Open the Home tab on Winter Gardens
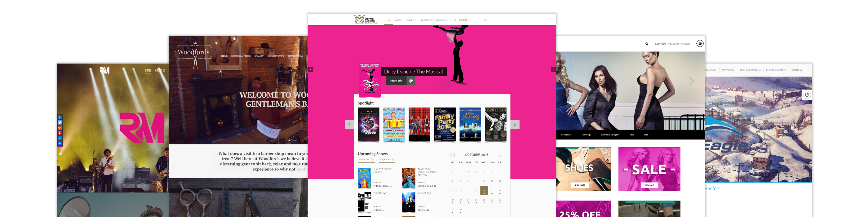 coord(388,20)
